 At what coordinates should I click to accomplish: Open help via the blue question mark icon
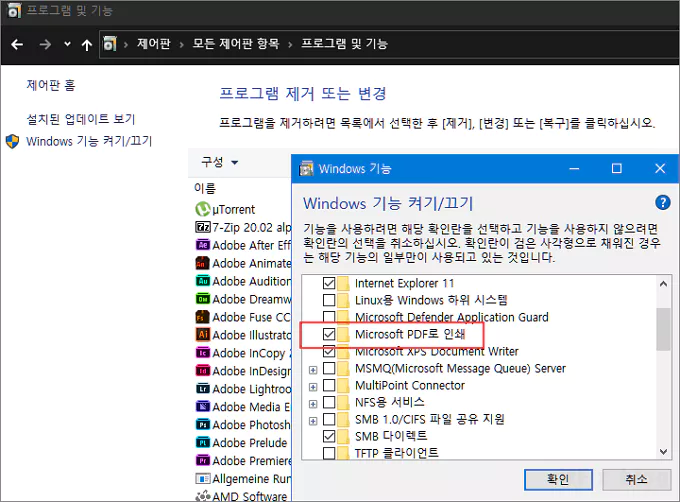click(x=663, y=202)
